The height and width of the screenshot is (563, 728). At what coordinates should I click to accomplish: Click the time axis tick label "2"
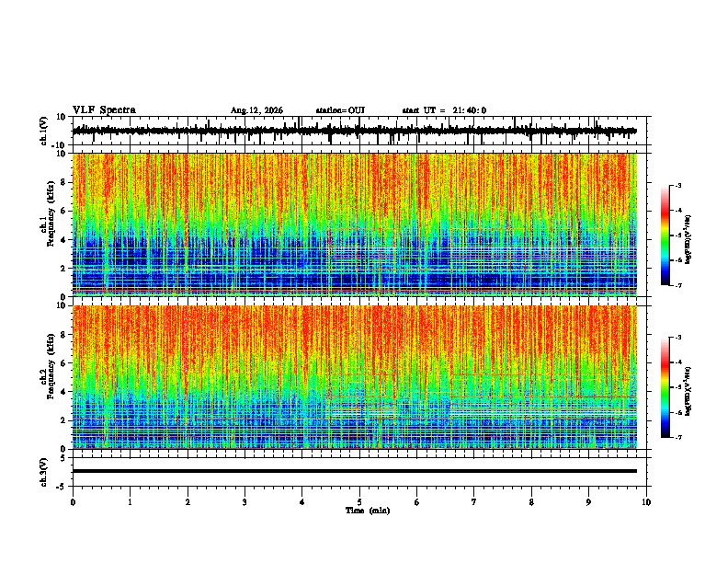[188, 502]
